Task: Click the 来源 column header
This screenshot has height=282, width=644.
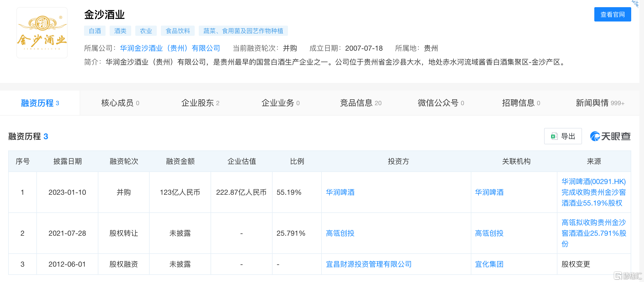Action: pos(594,161)
